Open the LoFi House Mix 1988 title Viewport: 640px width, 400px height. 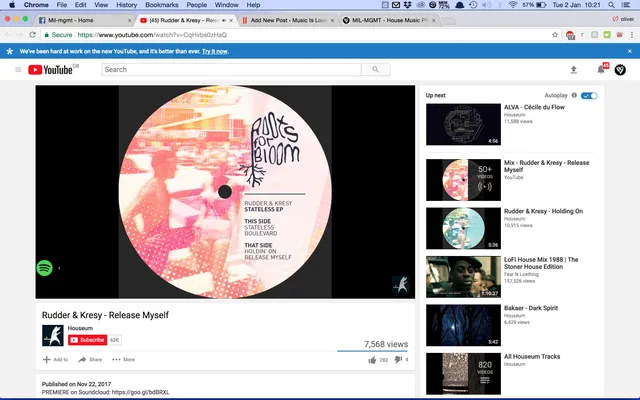point(541,263)
